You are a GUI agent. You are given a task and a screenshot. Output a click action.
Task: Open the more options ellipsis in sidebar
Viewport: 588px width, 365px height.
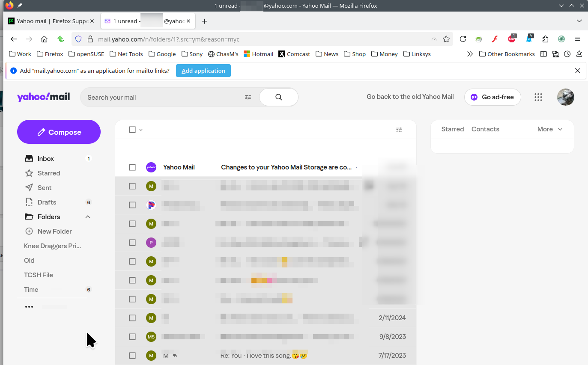29,307
